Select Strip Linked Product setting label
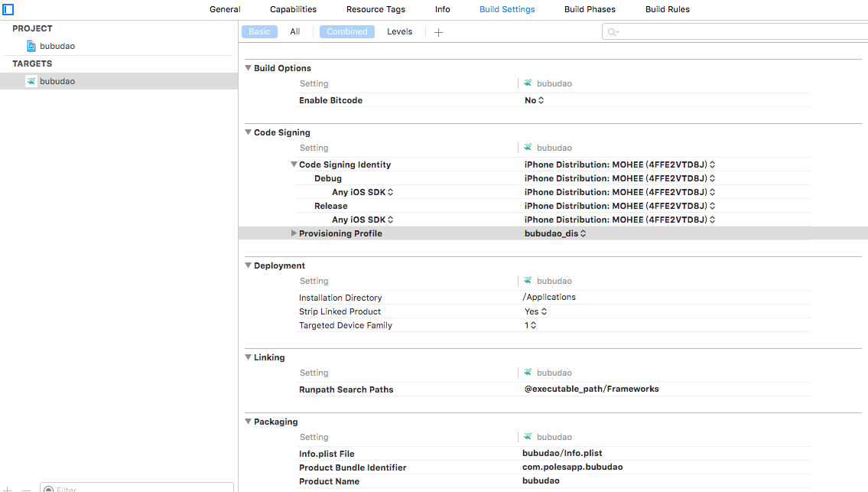This screenshot has width=868, height=492. click(340, 311)
